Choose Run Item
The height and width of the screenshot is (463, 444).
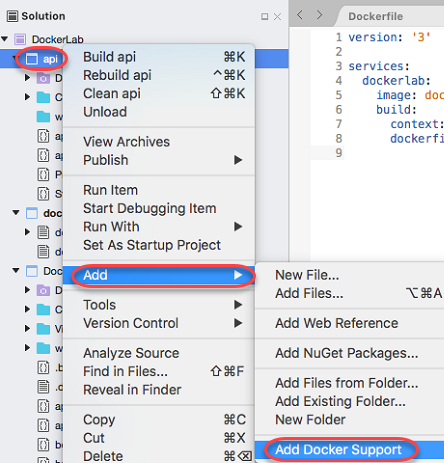(x=159, y=190)
